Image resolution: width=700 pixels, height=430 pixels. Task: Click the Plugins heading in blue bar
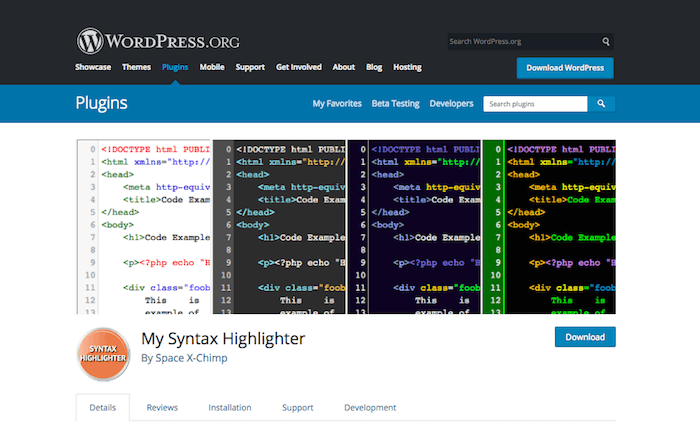point(101,103)
